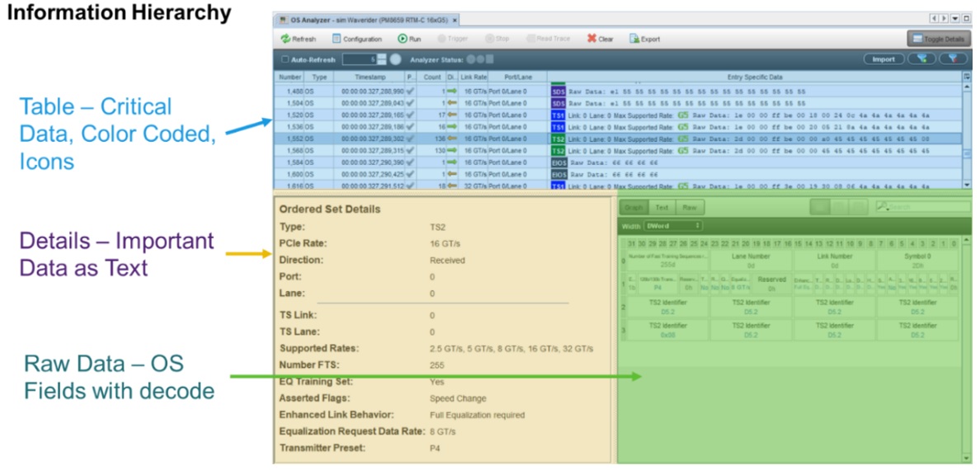Click the second filter funnel icon

(x=953, y=59)
